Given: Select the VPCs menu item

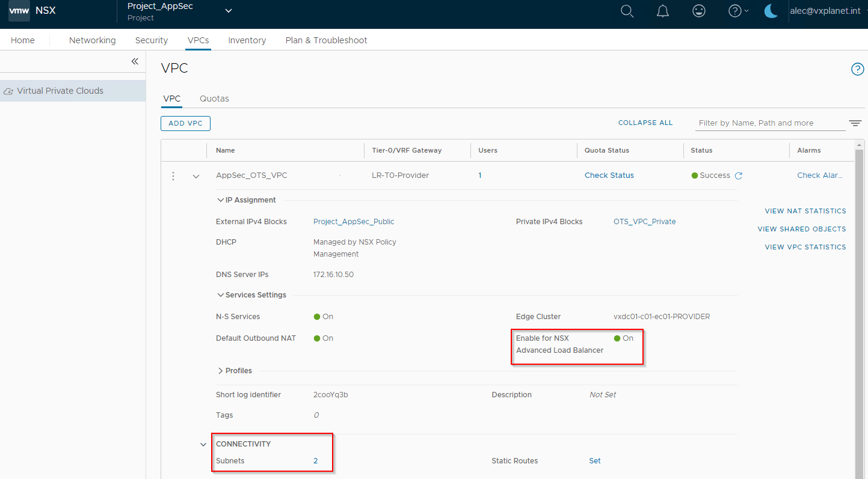Looking at the screenshot, I should [x=199, y=40].
